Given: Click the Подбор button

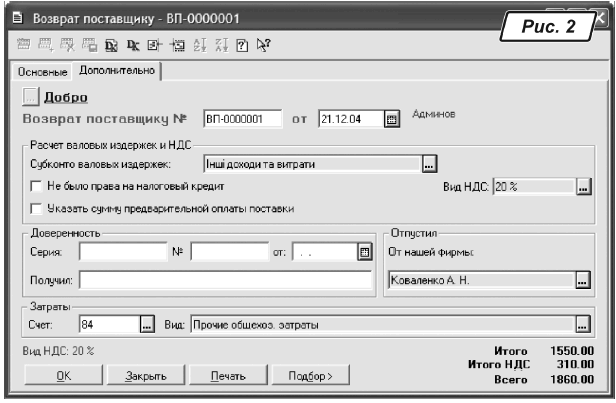Looking at the screenshot, I should (310, 376).
